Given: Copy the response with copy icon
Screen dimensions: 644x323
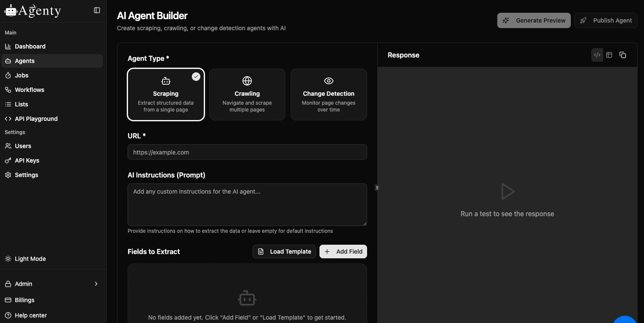Looking at the screenshot, I should click(x=623, y=55).
